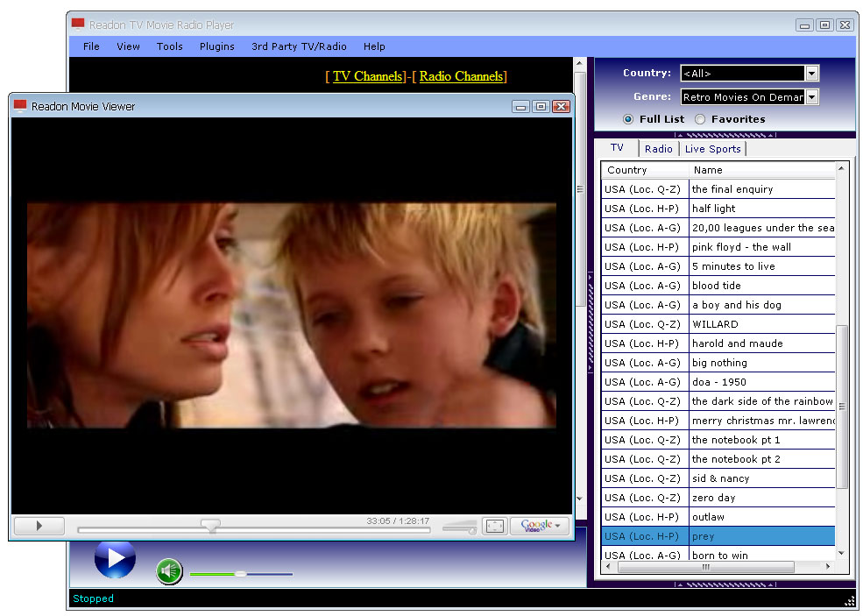
Task: Open the Plugins menu
Action: (x=217, y=46)
